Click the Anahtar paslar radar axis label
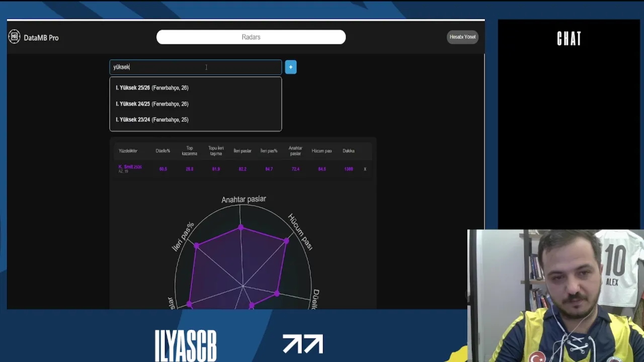 click(x=244, y=199)
